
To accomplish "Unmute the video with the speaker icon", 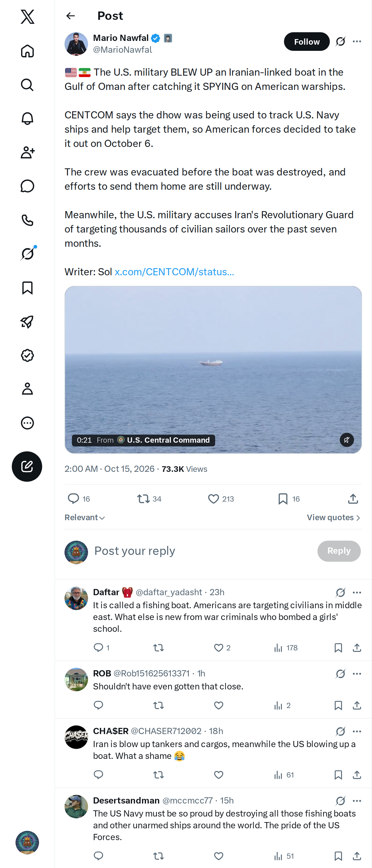I will tap(346, 440).
